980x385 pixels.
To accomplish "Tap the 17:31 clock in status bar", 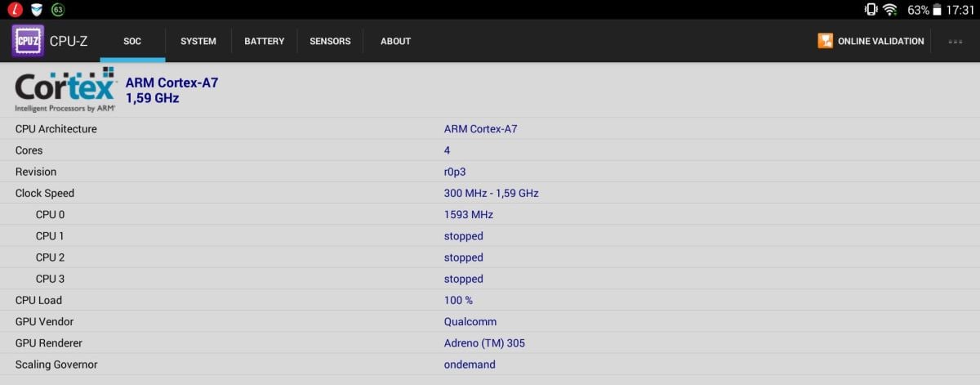I will (960, 10).
